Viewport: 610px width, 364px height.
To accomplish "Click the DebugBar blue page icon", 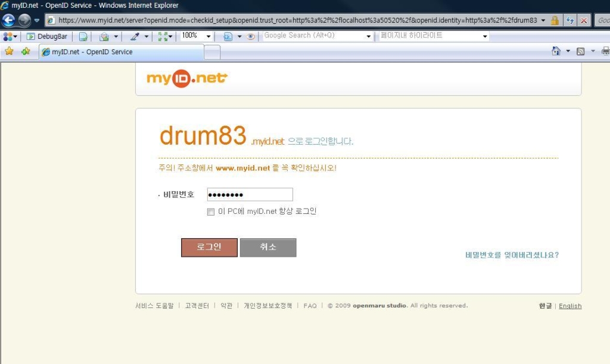I will point(228,36).
